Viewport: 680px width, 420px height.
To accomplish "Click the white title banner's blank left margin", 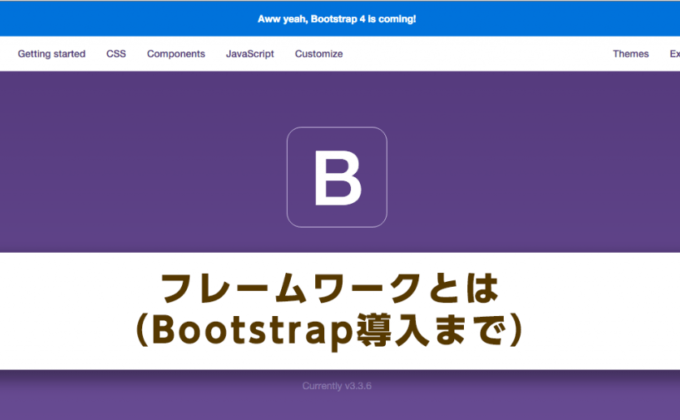I will coord(60,310).
